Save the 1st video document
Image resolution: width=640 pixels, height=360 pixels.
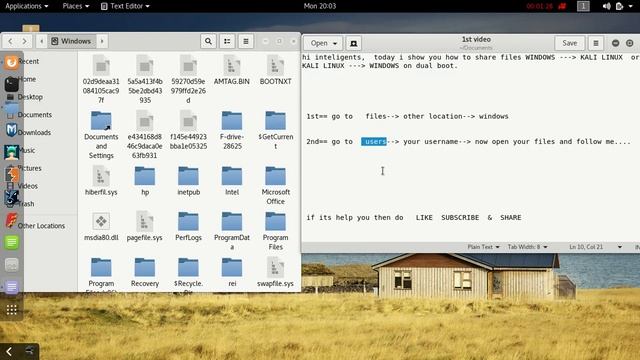click(569, 43)
